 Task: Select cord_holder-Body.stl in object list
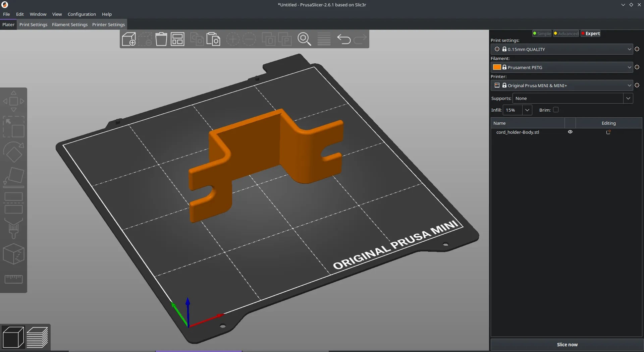[518, 132]
